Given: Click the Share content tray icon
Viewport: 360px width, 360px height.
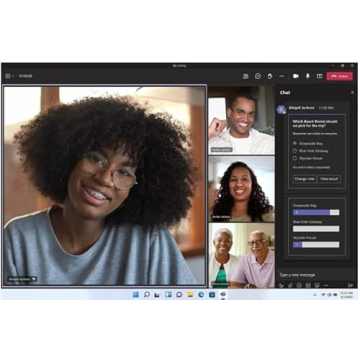Looking at the screenshot, I should (319, 76).
